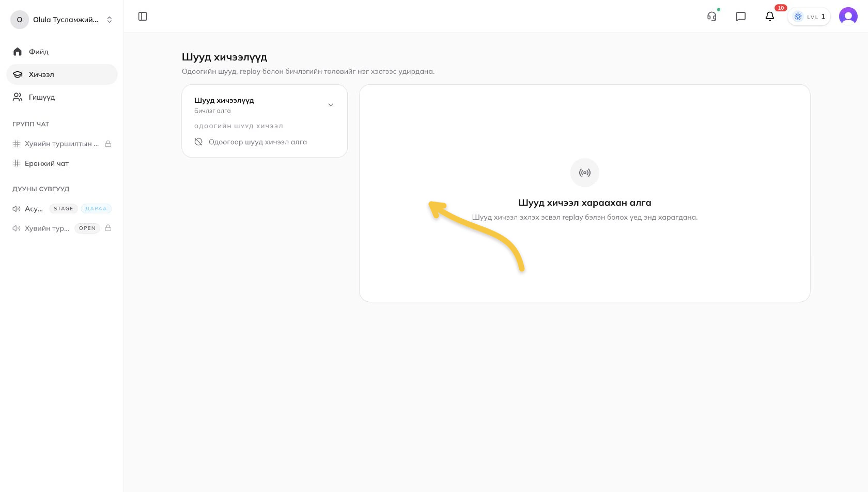Open the purple user profile avatar
The width and height of the screenshot is (868, 492).
point(848,17)
